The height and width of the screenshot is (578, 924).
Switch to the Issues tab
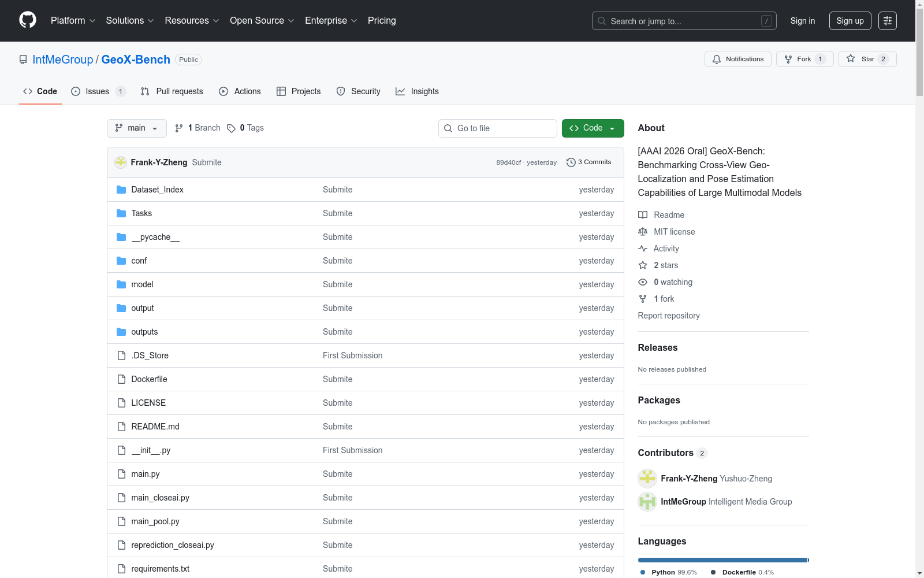(x=99, y=91)
